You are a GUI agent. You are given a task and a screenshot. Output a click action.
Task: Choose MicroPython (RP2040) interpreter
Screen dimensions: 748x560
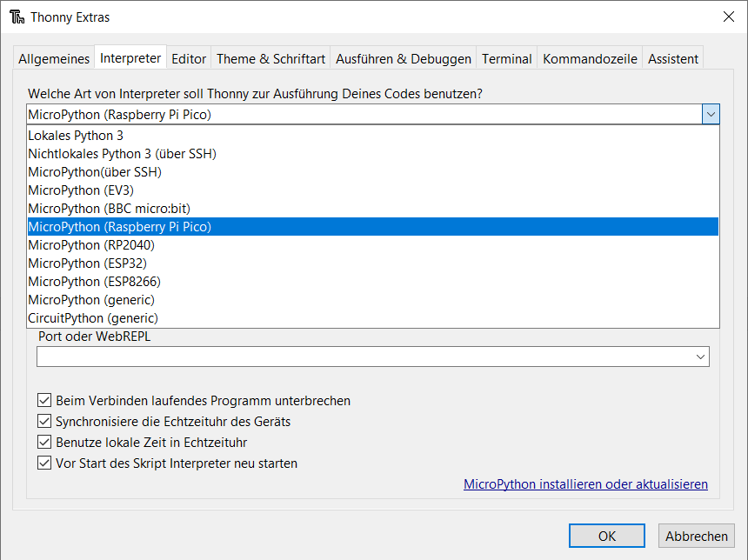373,245
